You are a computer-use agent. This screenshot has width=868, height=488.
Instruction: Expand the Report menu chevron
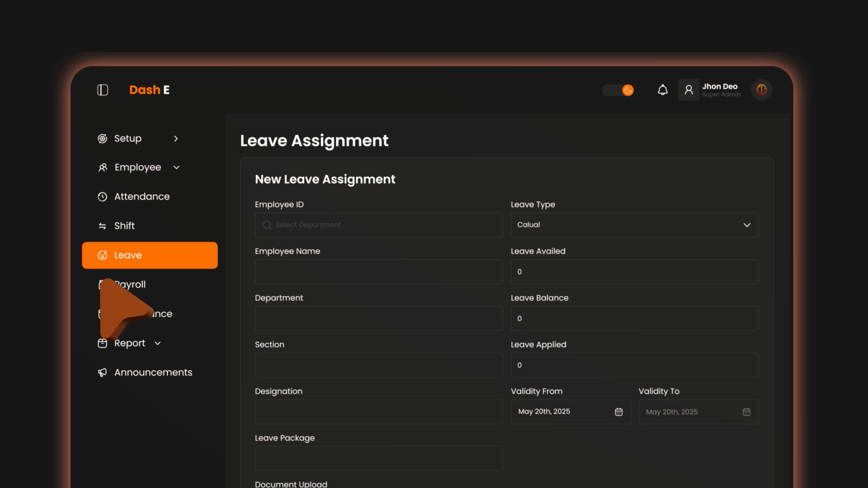click(157, 343)
